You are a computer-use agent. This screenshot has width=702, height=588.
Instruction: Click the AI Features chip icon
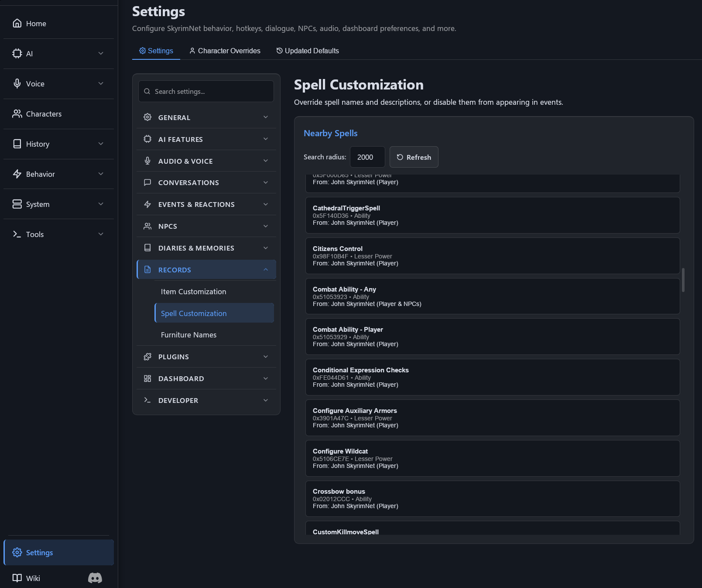(147, 139)
